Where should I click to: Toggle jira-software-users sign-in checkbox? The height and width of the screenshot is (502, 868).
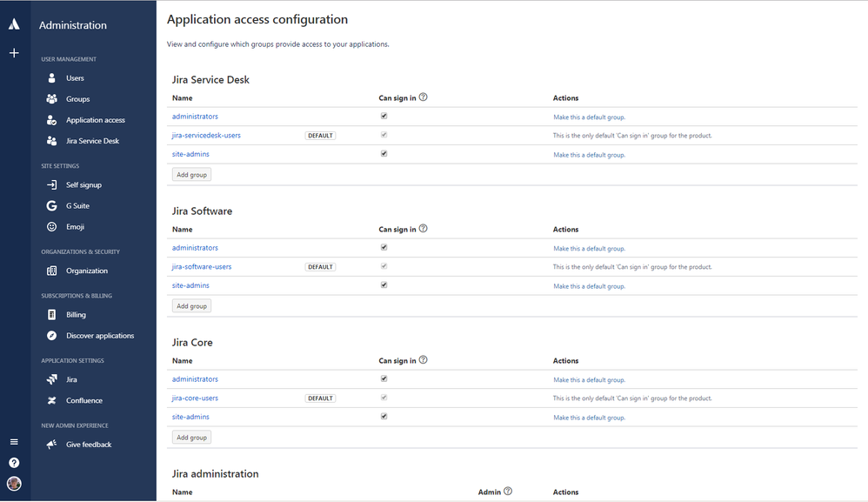(384, 266)
